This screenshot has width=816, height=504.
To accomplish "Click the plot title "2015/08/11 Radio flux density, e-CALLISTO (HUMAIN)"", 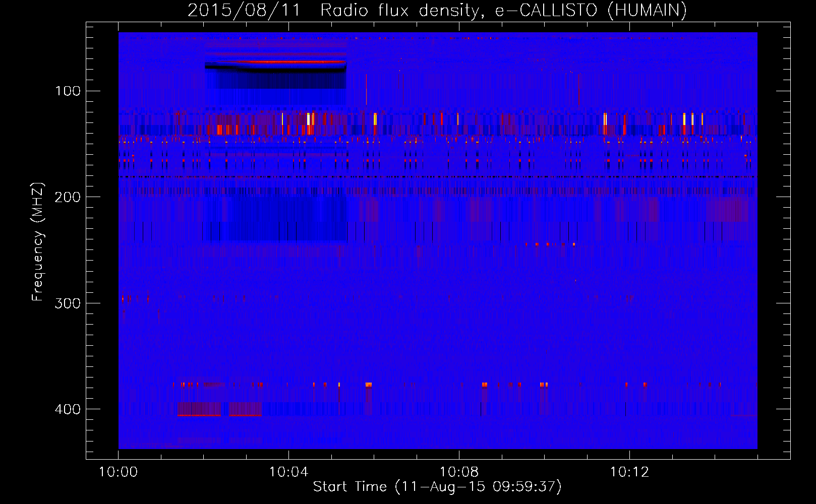I will click(x=437, y=10).
